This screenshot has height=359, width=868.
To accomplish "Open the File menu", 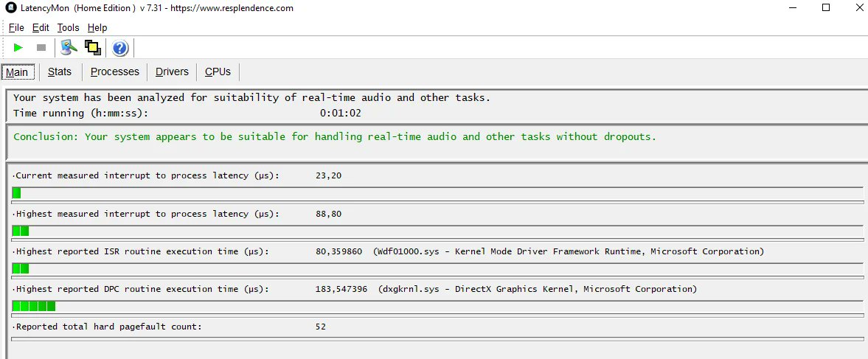I will pos(16,28).
